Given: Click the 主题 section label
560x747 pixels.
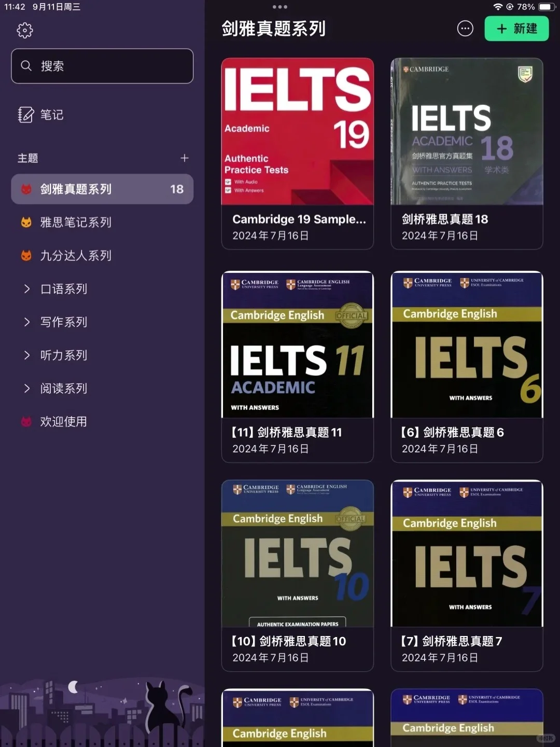Looking at the screenshot, I should click(28, 158).
